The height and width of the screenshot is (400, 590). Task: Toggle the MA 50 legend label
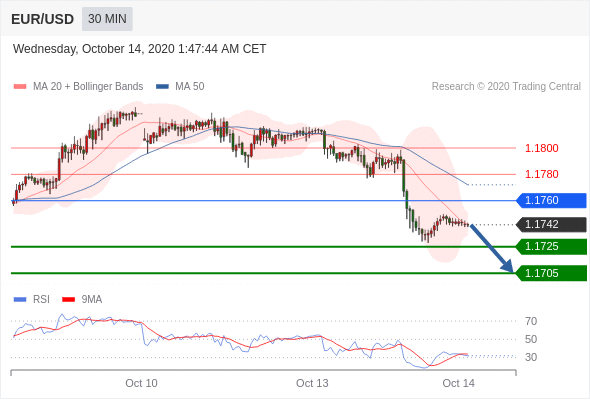190,87
